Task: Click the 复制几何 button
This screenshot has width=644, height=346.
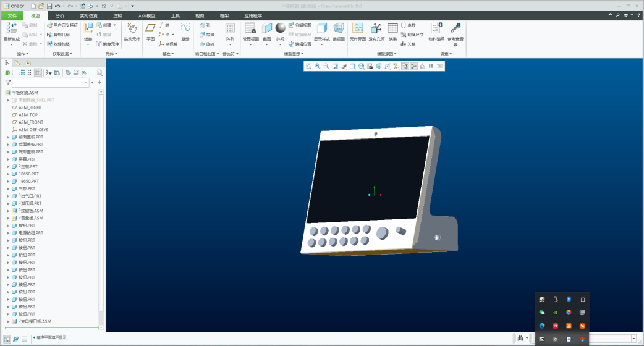Action: 61,35
